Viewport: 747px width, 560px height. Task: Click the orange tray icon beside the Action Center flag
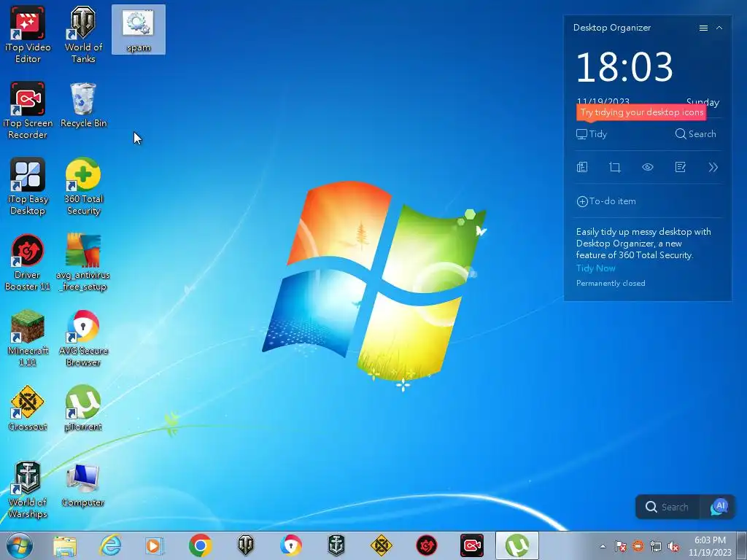click(x=638, y=546)
